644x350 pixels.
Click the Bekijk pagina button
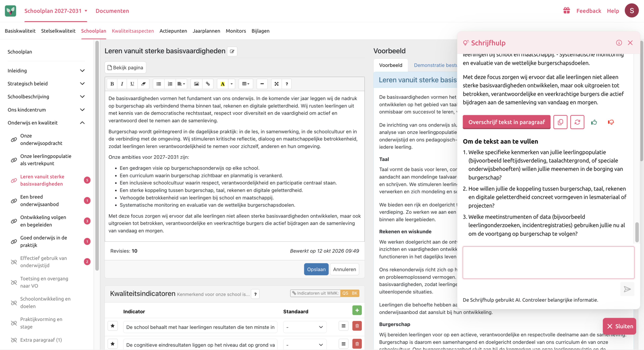click(x=125, y=68)
